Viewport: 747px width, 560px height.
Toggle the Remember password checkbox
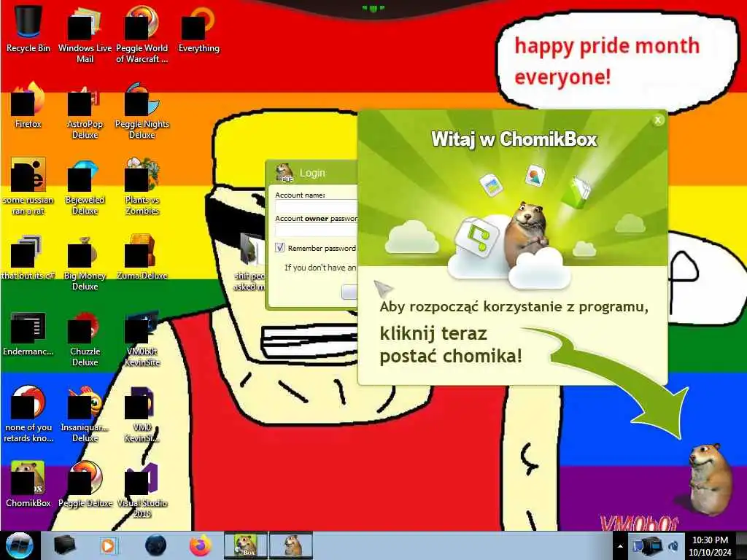pos(279,248)
